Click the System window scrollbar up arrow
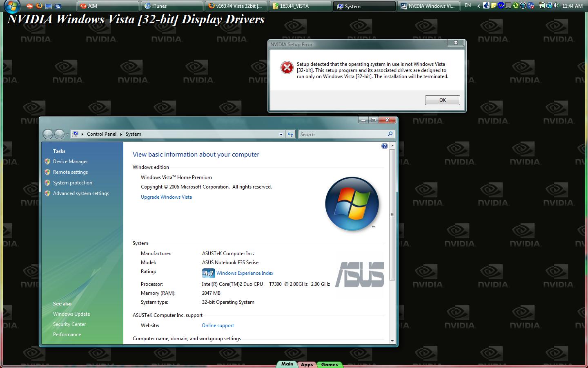Screen dimensions: 588x368 coord(392,146)
